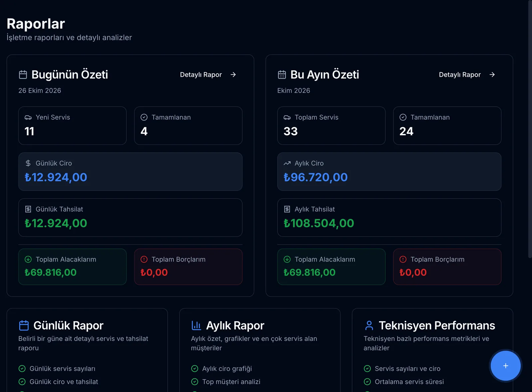532x392 pixels.
Task: Click the Raporlar page heading
Action: pos(36,24)
